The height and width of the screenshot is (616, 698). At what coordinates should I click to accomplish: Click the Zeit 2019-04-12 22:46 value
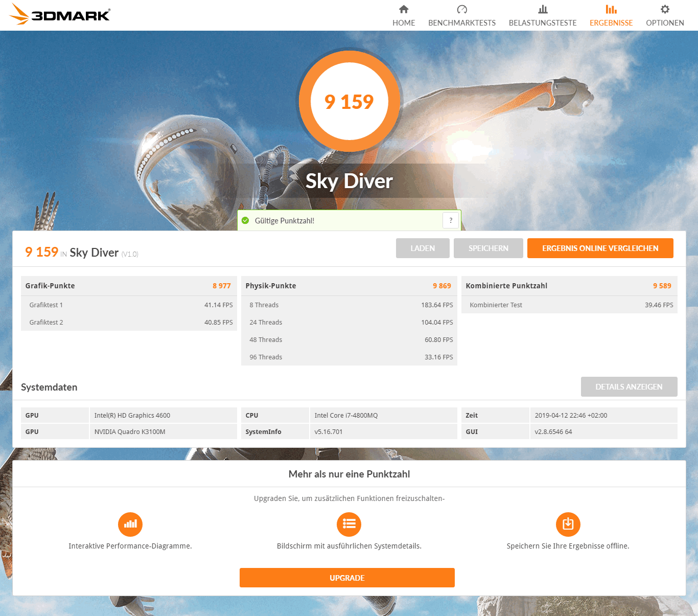point(571,415)
